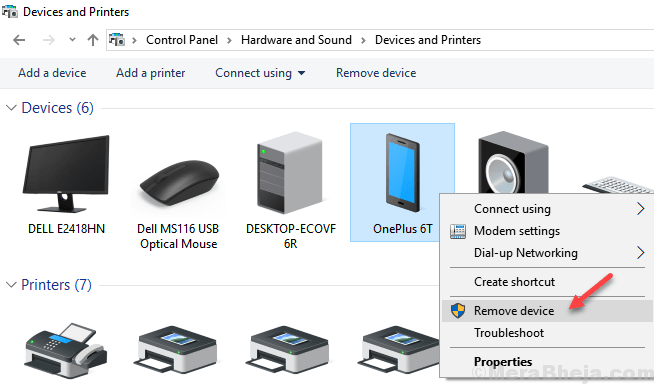Choose Create shortcut in context menu
This screenshot has width=654, height=384.
pyautogui.click(x=547, y=282)
